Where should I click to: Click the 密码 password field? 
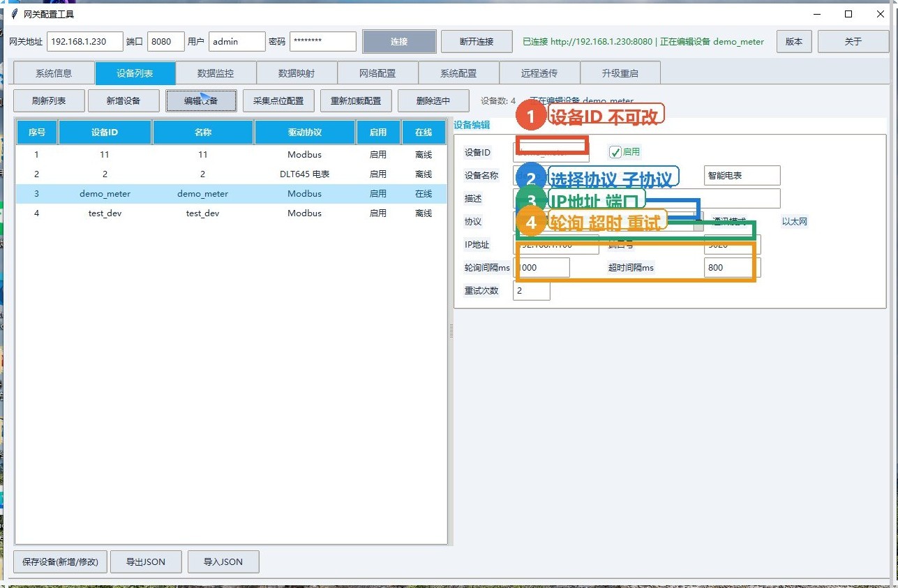pyautogui.click(x=323, y=42)
